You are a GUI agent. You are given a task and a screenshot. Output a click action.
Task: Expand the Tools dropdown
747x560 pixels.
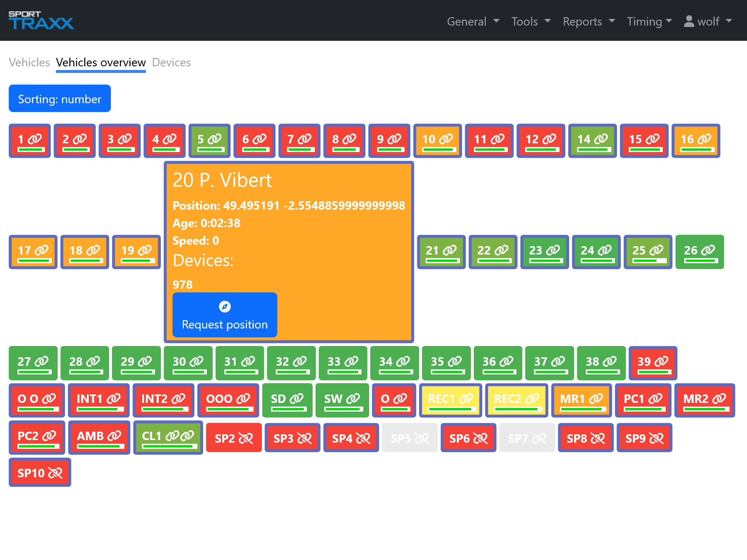pos(531,22)
